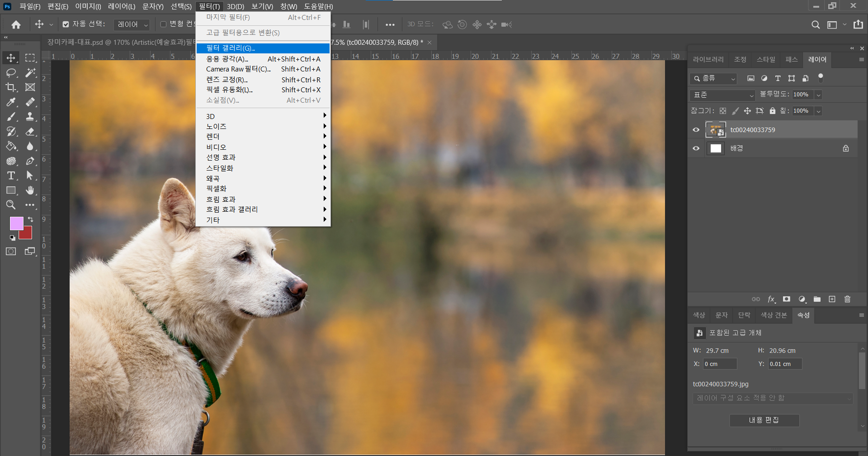Click the pink foreground color swatch
The height and width of the screenshot is (456, 868).
[x=16, y=223]
